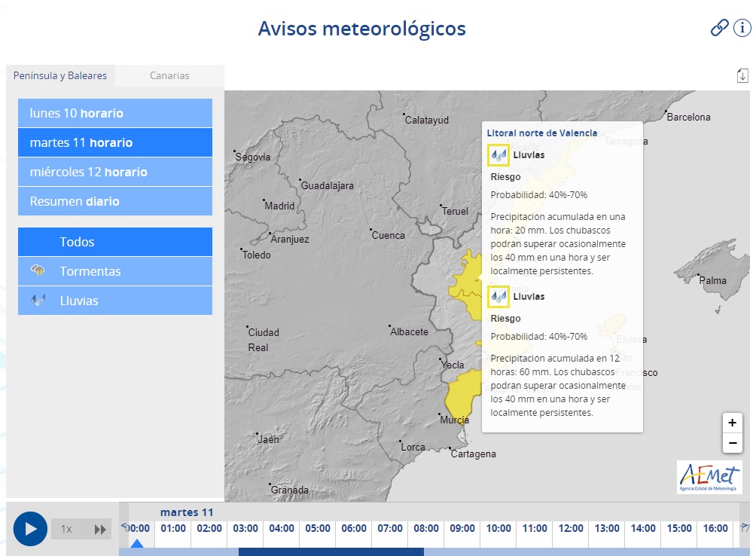Click the fast-forward speed arrows

click(x=100, y=530)
